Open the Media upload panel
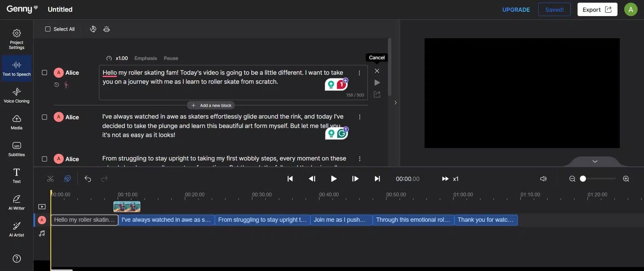This screenshot has height=271, width=644. [16, 122]
